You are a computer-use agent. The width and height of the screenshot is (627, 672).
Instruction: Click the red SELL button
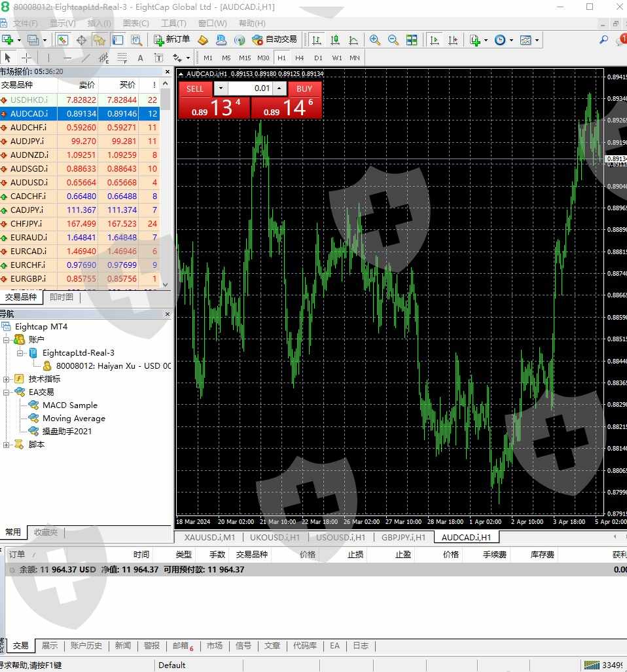click(x=195, y=88)
